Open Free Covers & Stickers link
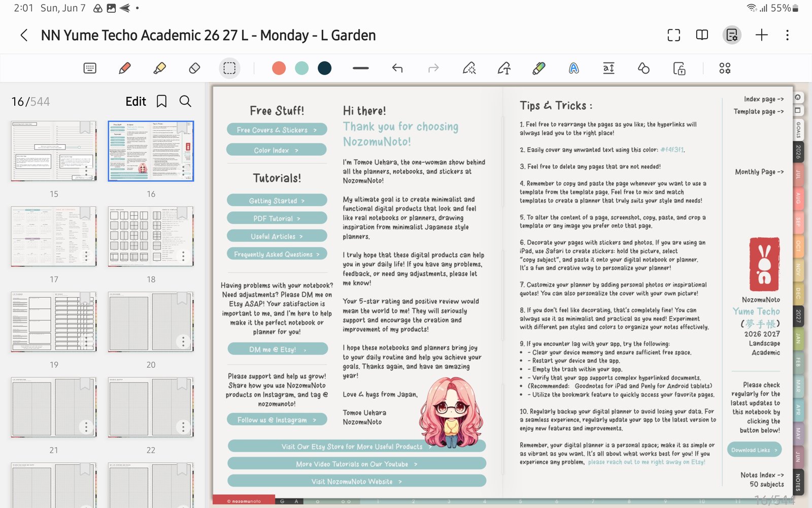Screen dimensions: 812x508 [x=277, y=130]
